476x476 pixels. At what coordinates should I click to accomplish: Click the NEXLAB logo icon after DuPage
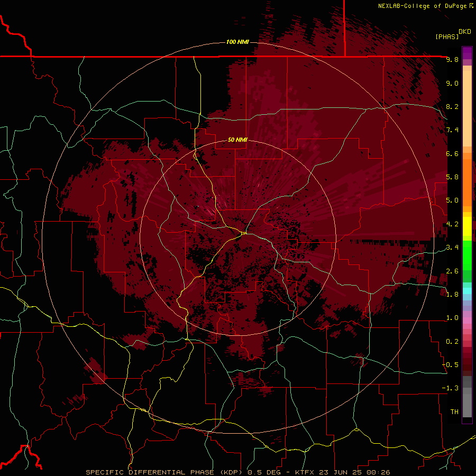click(x=471, y=6)
